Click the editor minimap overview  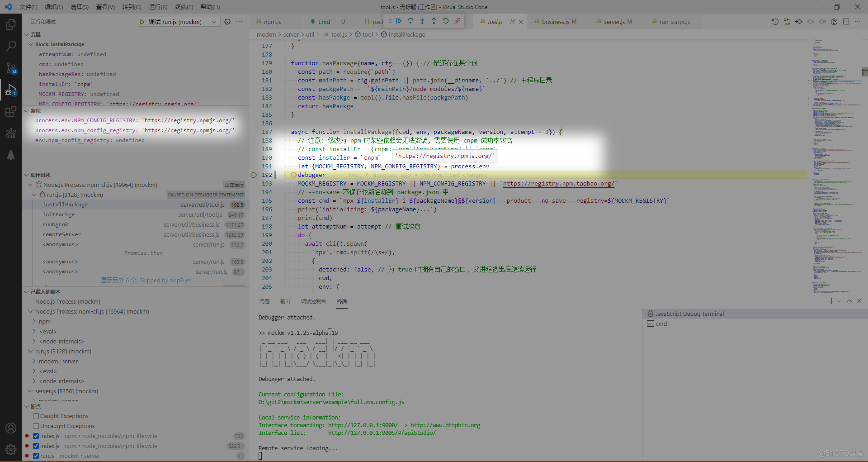tap(834, 166)
